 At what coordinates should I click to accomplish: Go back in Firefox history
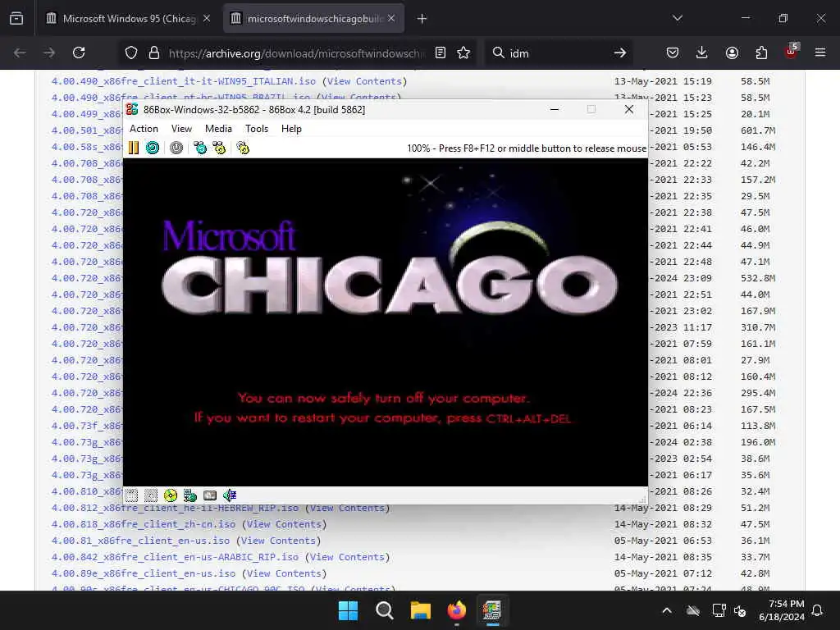point(20,52)
